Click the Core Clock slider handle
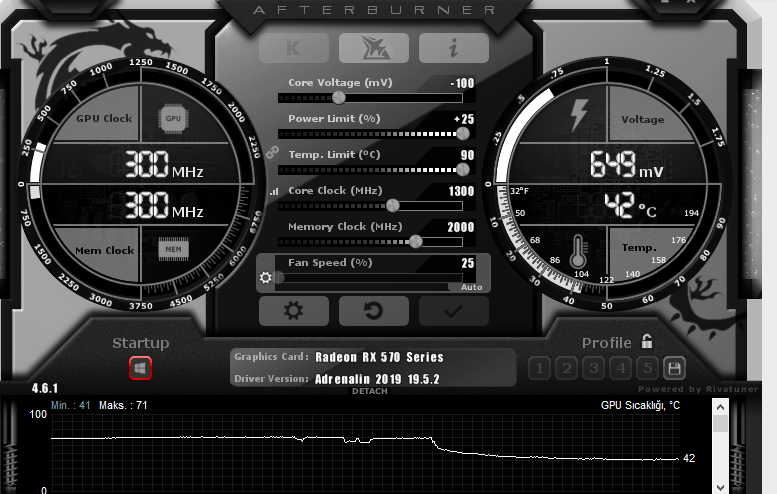The height and width of the screenshot is (494, 777). (x=392, y=205)
